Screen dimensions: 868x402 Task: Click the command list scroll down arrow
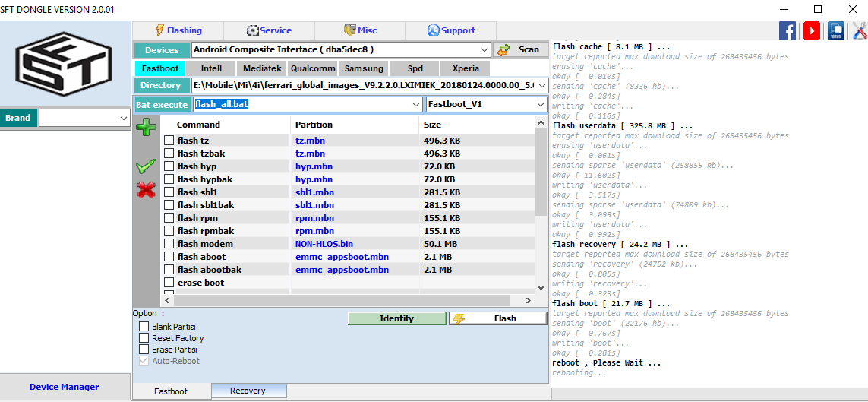coord(541,288)
